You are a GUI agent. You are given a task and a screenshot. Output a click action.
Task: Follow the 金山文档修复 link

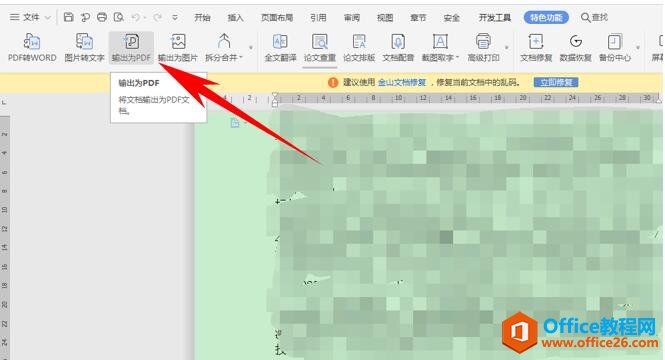[402, 82]
